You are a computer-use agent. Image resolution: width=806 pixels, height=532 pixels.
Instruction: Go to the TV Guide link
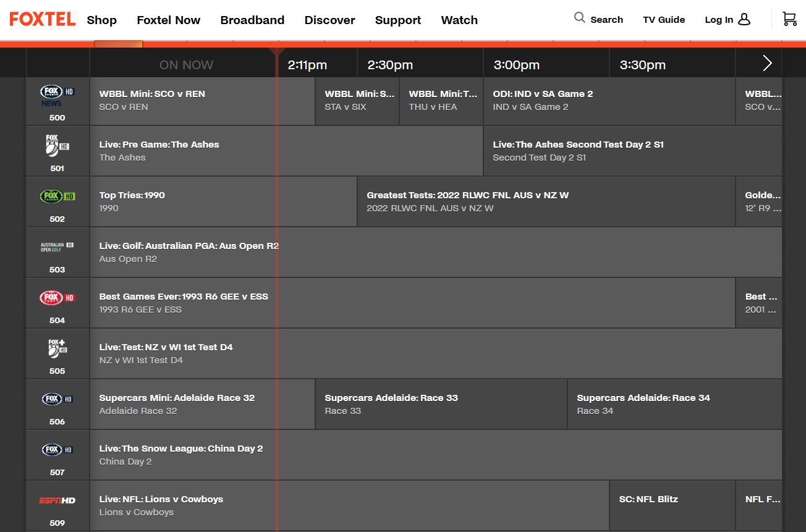click(664, 20)
